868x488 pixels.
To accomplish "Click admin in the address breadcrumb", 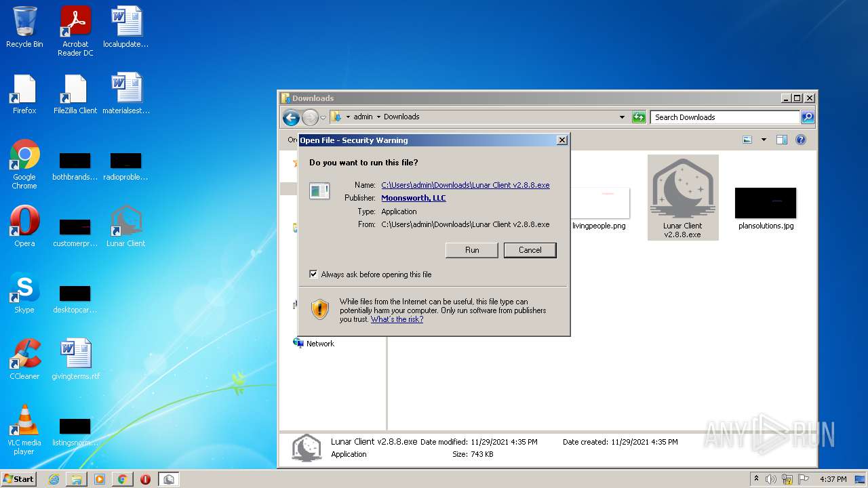I will (363, 117).
